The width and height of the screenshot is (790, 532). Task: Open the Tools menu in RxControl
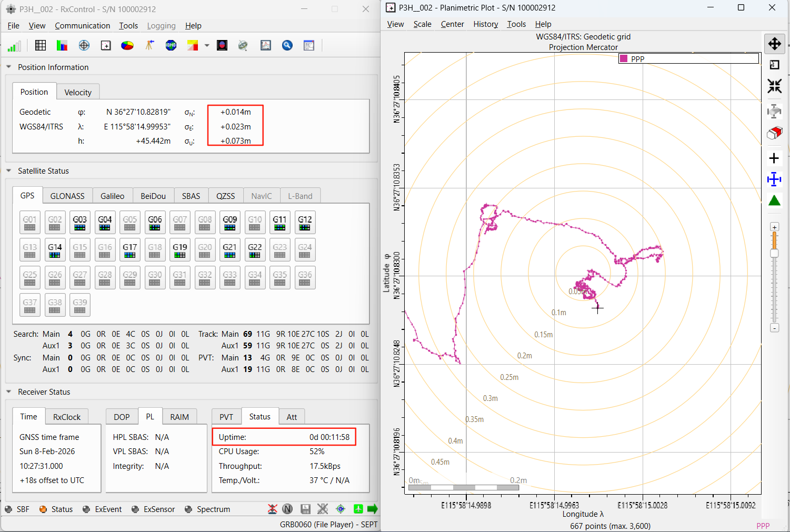coord(128,26)
